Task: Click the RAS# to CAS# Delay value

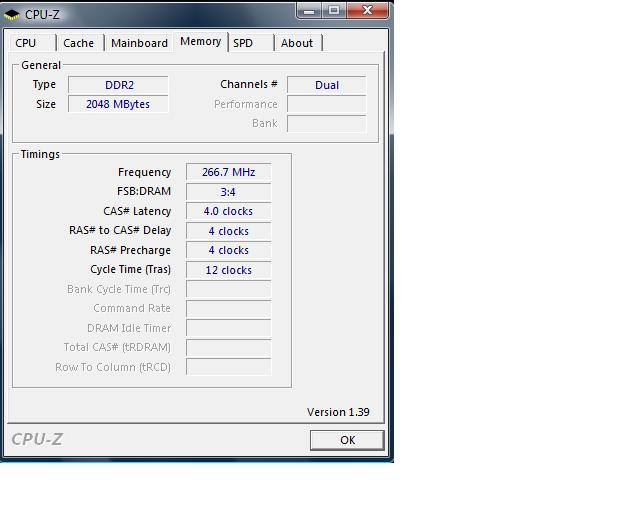Action: (x=228, y=231)
